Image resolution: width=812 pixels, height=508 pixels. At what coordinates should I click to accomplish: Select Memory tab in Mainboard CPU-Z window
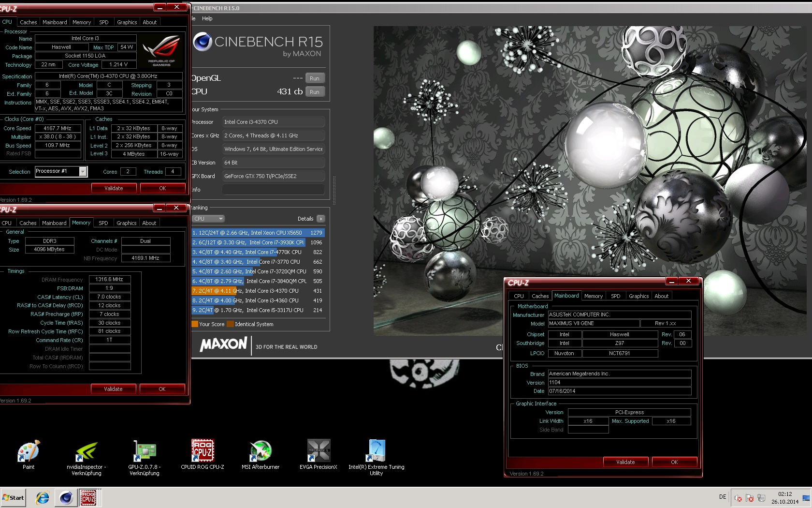593,296
